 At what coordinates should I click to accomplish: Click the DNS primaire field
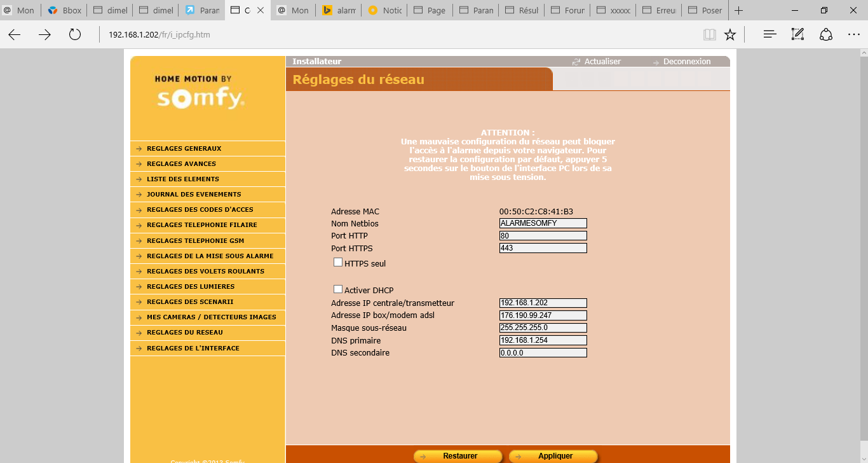(543, 340)
